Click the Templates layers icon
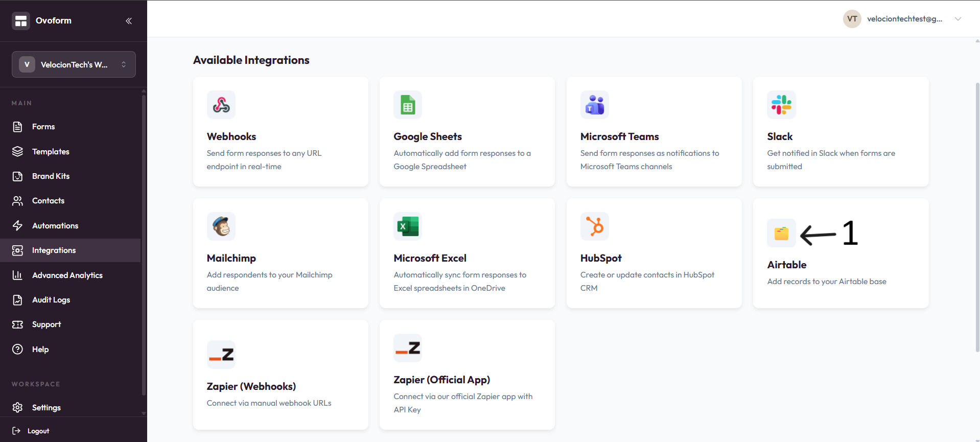The height and width of the screenshot is (442, 980). [17, 151]
